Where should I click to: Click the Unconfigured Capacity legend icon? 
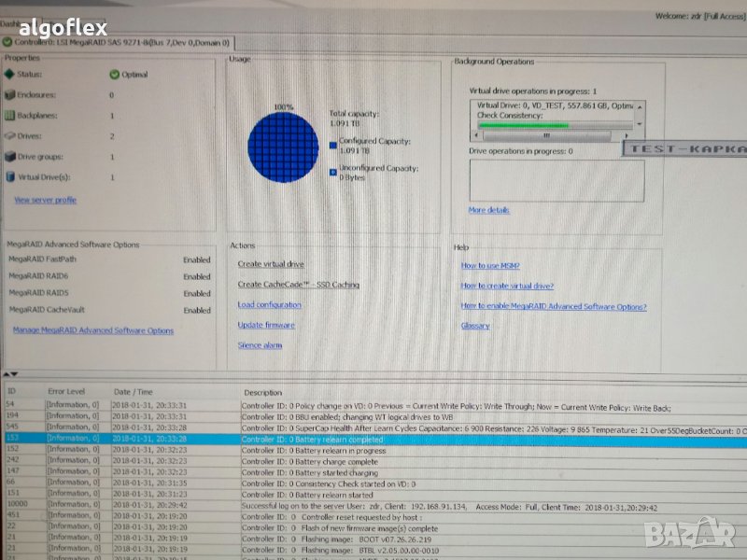[333, 173]
